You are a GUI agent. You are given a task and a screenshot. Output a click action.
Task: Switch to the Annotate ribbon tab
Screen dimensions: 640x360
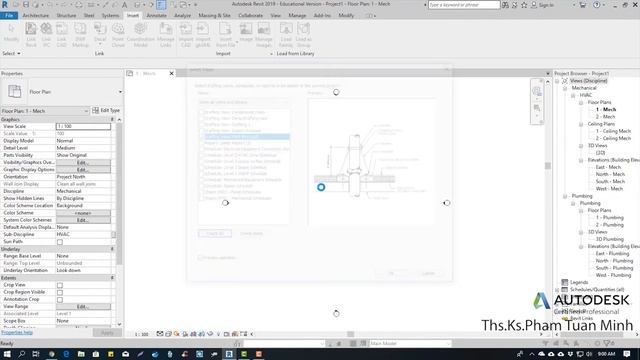click(x=156, y=16)
